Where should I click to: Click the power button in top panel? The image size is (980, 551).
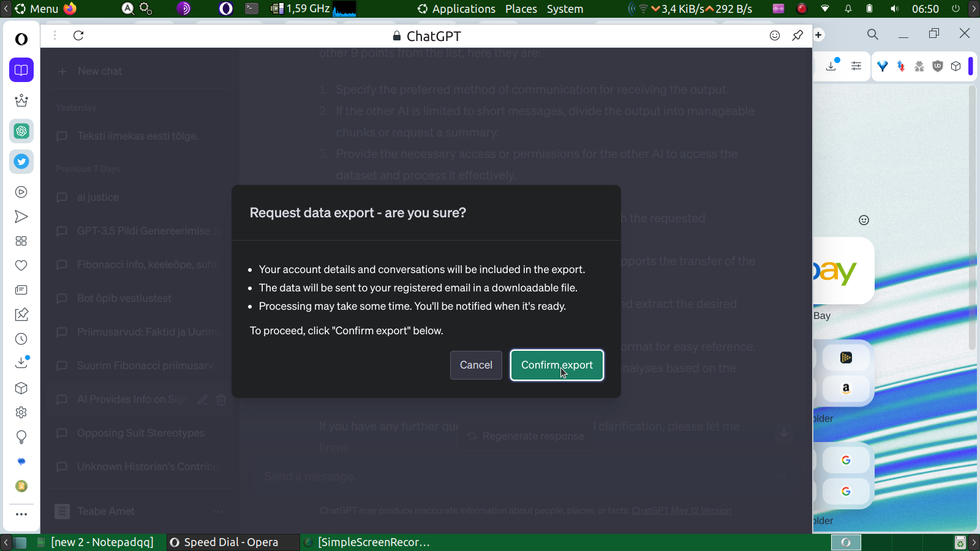tap(956, 9)
